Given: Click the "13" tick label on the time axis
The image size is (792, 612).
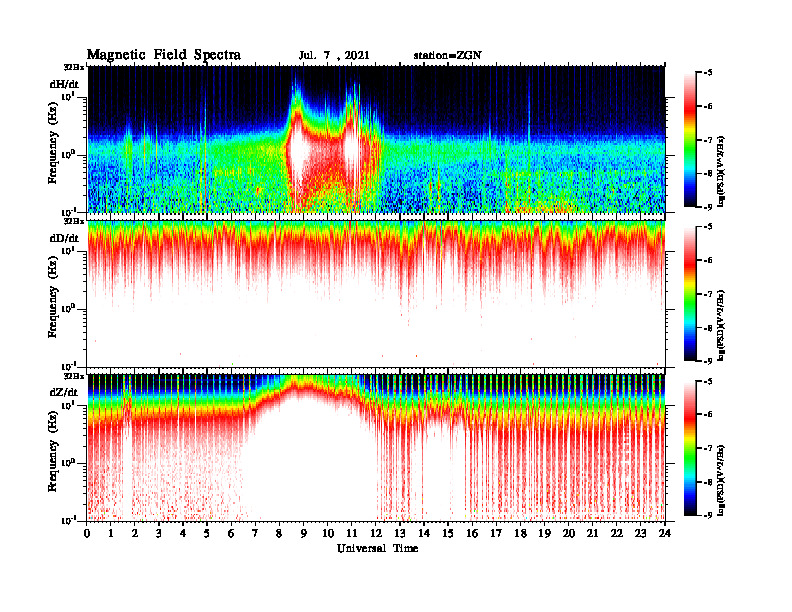Looking at the screenshot, I should pos(400,533).
